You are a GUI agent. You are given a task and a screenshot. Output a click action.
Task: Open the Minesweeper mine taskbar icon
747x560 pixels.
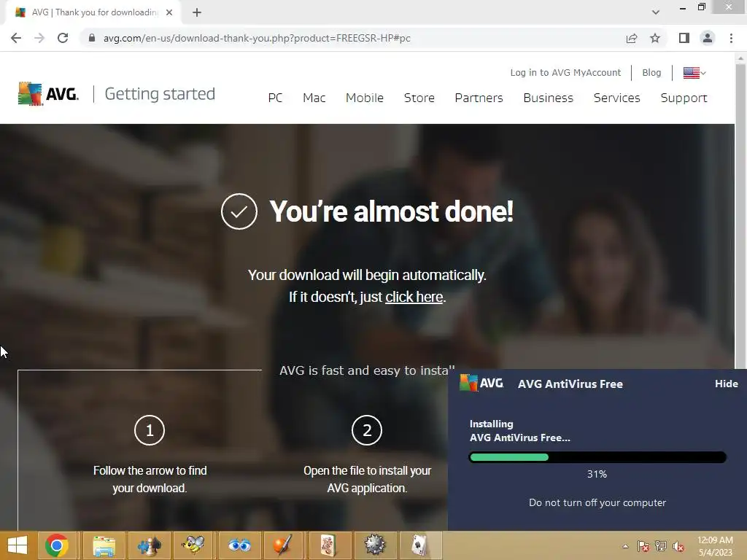[374, 545]
